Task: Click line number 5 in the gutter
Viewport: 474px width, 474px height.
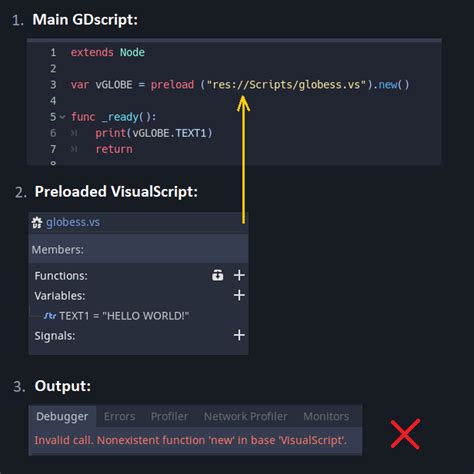Action: click(x=53, y=117)
